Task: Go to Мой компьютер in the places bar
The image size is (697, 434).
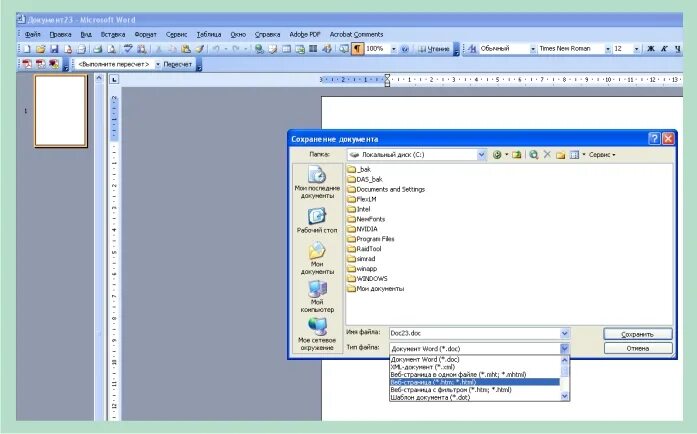Action: (317, 297)
